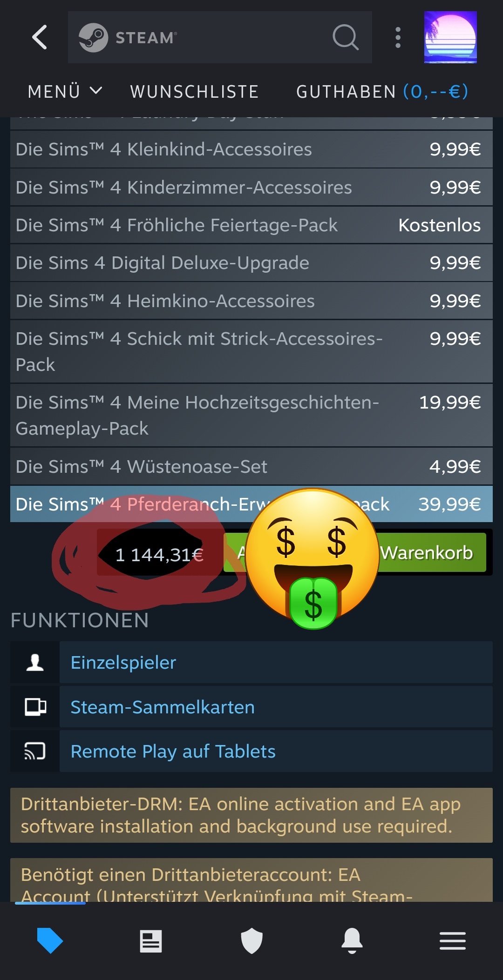
Task: Open the notifications bell icon
Action: (x=352, y=941)
